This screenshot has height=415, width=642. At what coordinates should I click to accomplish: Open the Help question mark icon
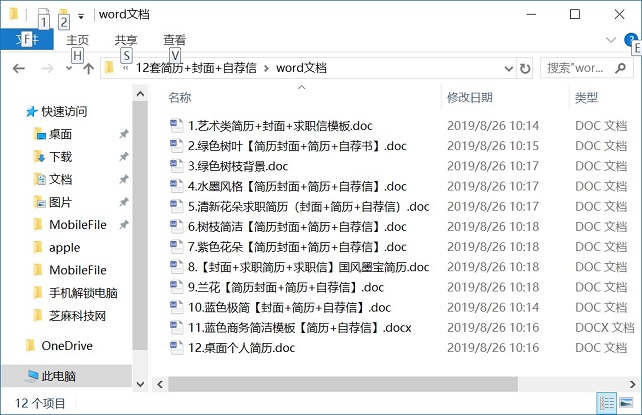coord(631,40)
